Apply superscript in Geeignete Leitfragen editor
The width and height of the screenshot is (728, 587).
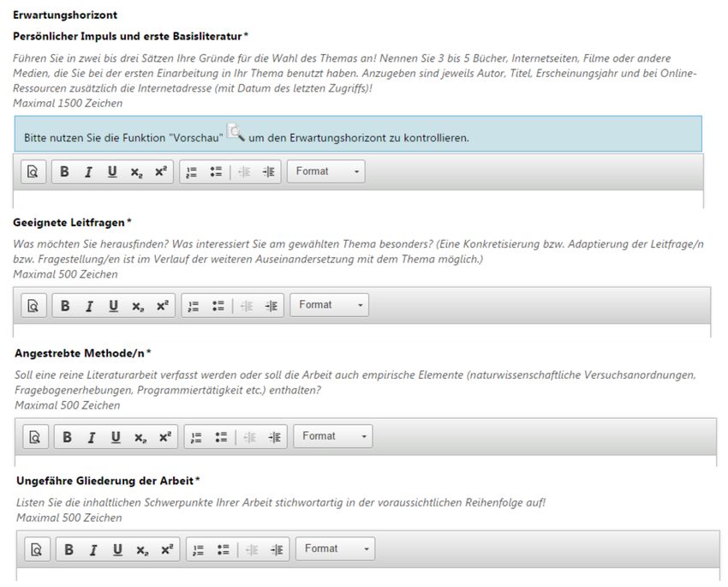pyautogui.click(x=163, y=306)
